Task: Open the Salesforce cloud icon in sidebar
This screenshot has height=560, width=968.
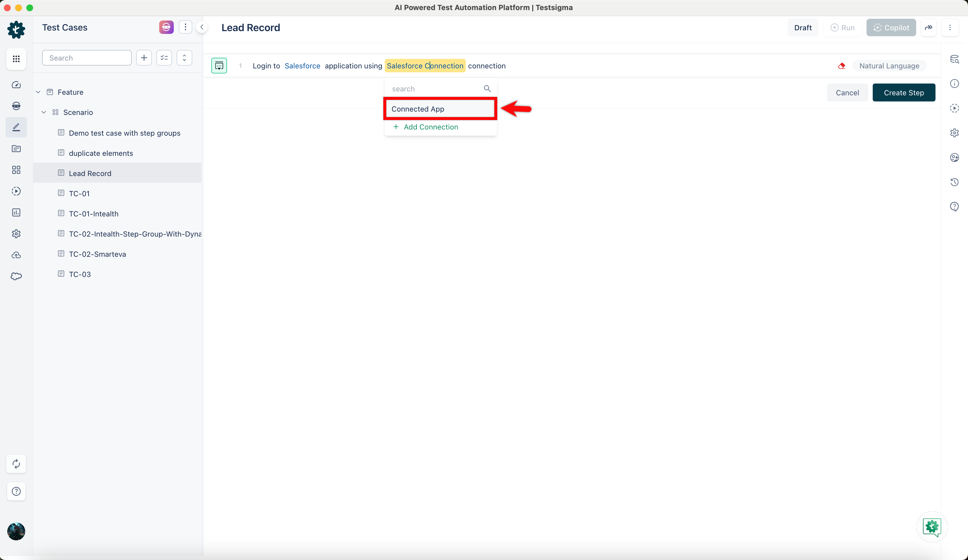Action: click(16, 276)
